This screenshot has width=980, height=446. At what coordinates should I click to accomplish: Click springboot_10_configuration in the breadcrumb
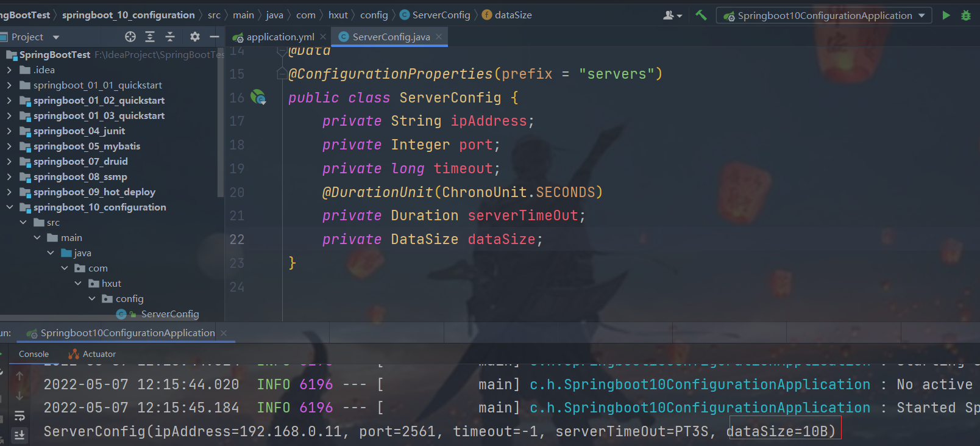[x=129, y=15]
